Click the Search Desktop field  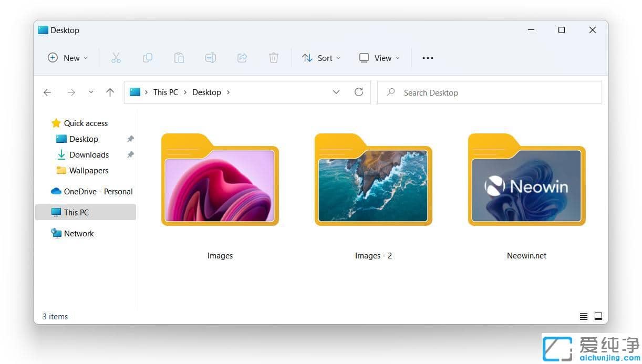tap(490, 92)
